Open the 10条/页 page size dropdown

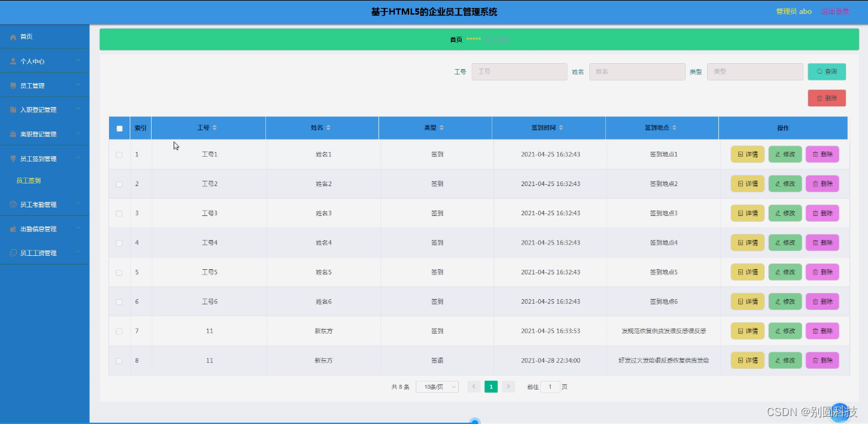click(437, 386)
